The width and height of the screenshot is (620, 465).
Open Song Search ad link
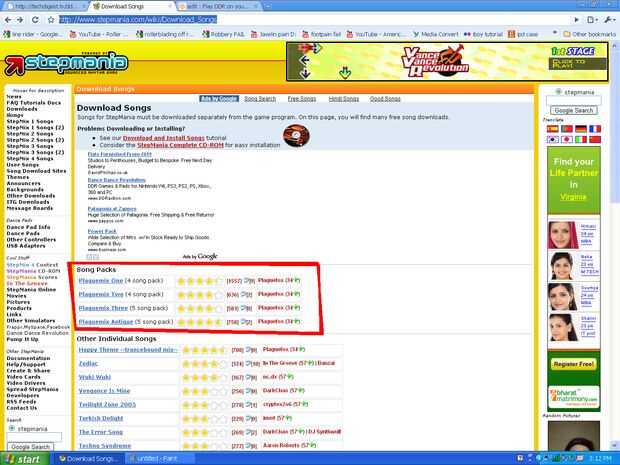(260, 99)
